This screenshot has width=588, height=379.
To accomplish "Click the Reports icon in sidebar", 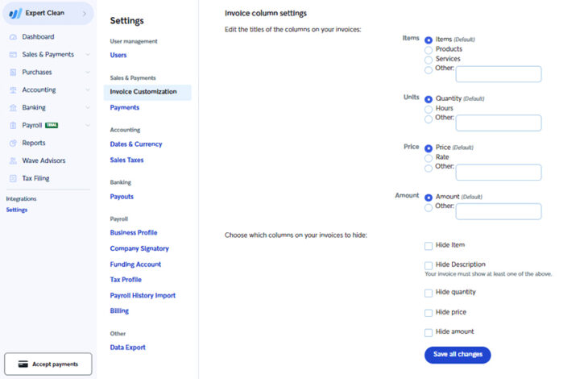I will click(x=13, y=144).
